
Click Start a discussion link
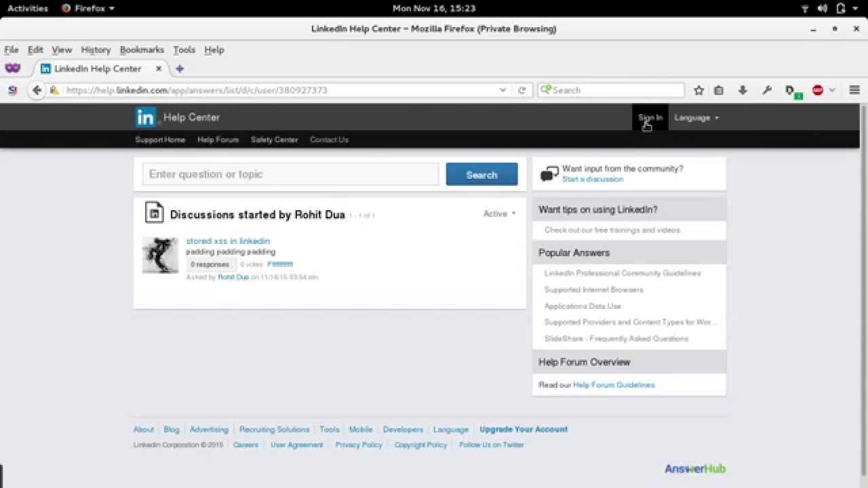(x=592, y=179)
